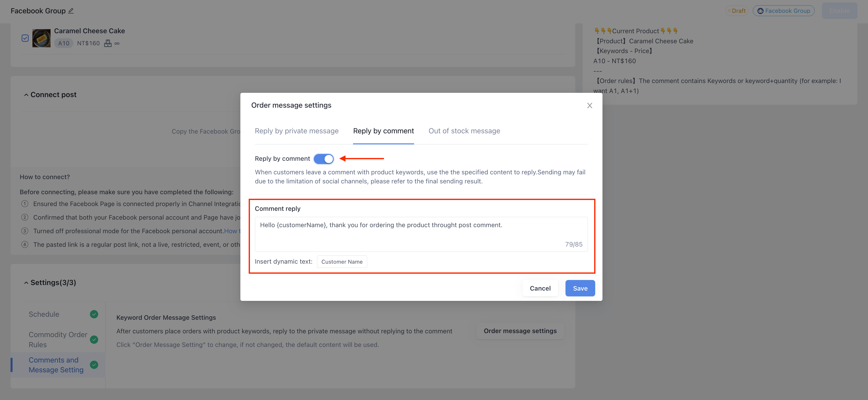Click the NT$160 price text
The height and width of the screenshot is (400, 868).
(88, 43)
